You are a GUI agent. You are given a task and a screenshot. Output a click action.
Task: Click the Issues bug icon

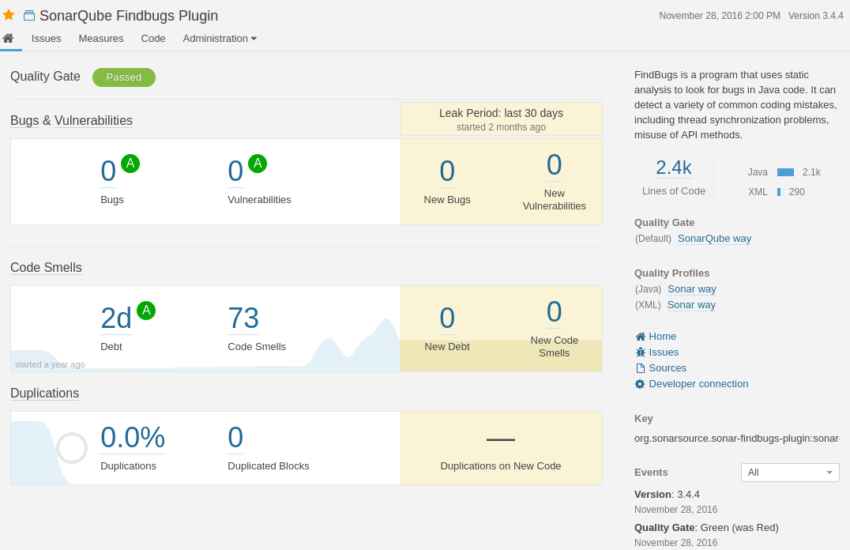[x=640, y=352]
